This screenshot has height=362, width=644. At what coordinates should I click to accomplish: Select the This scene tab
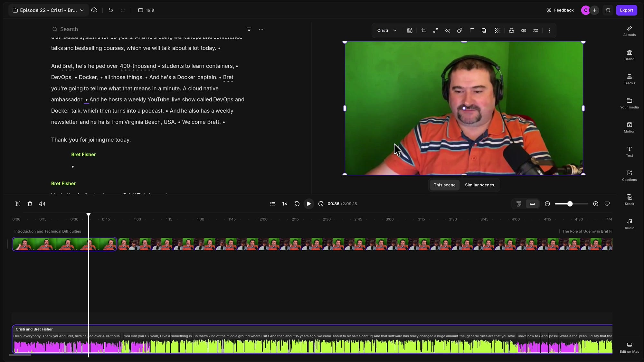(444, 185)
